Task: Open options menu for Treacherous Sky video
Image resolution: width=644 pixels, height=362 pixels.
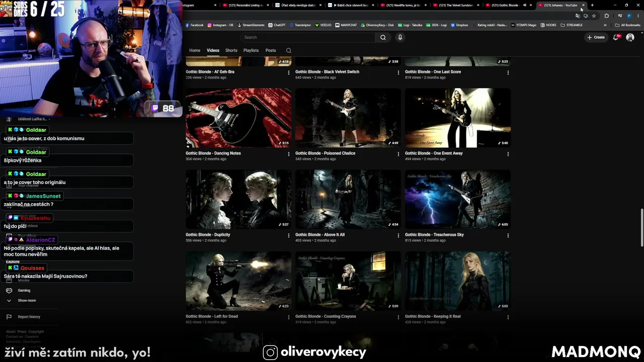Action: 508,235
